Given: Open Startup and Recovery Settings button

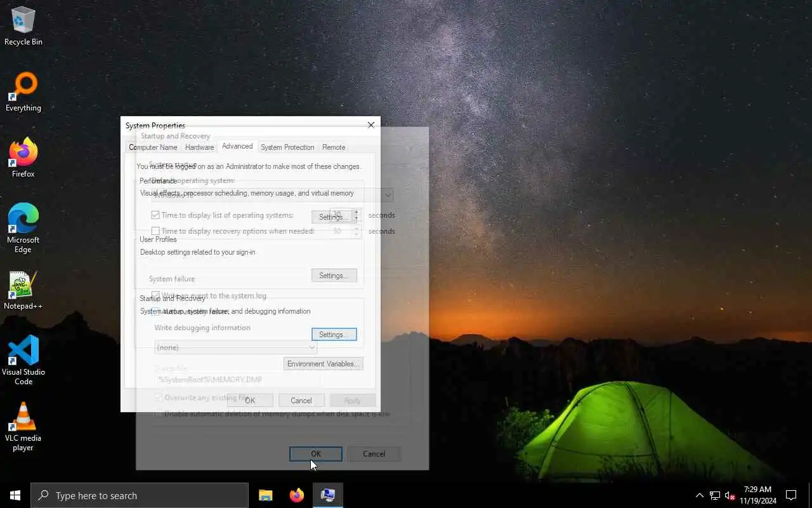Looking at the screenshot, I should (334, 335).
